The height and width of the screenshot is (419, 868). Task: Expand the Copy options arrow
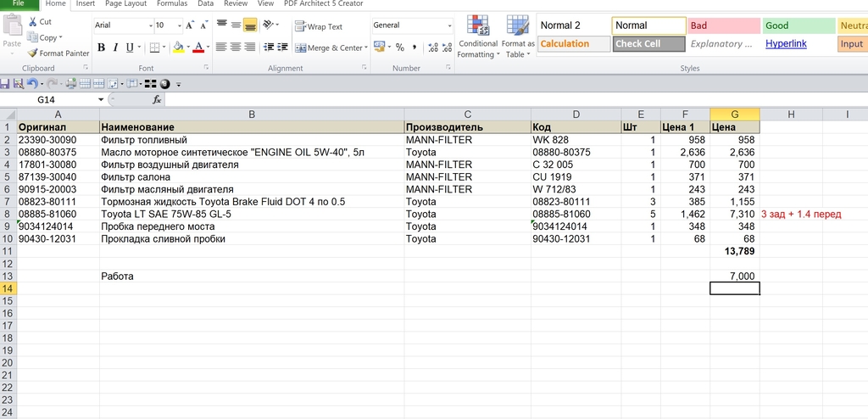(x=60, y=37)
